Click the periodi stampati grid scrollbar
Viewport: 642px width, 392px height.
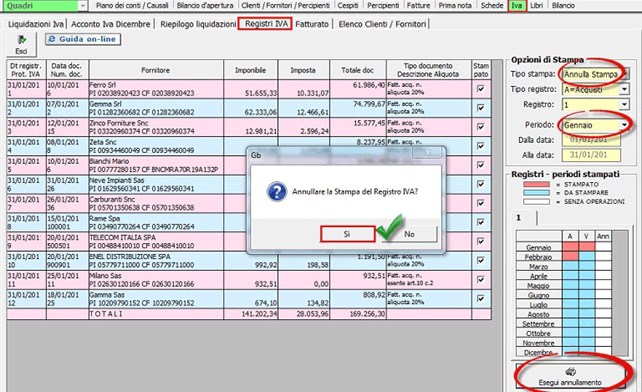620,293
